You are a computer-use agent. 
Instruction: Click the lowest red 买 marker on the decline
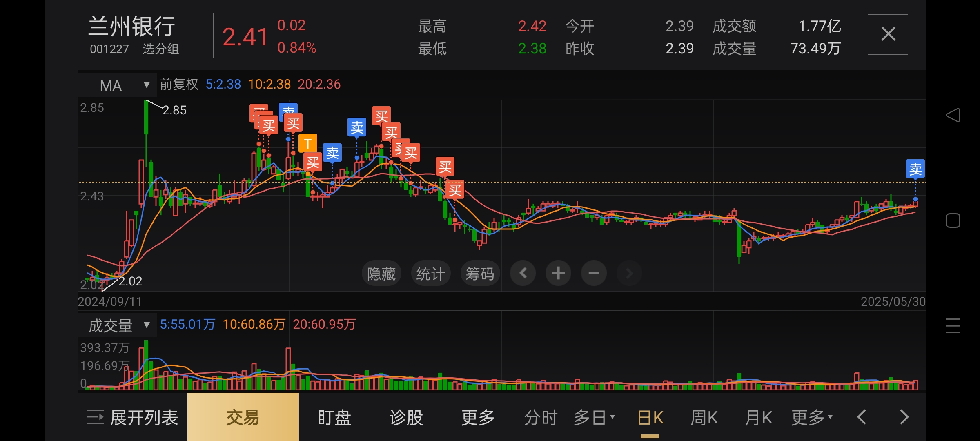(x=455, y=190)
